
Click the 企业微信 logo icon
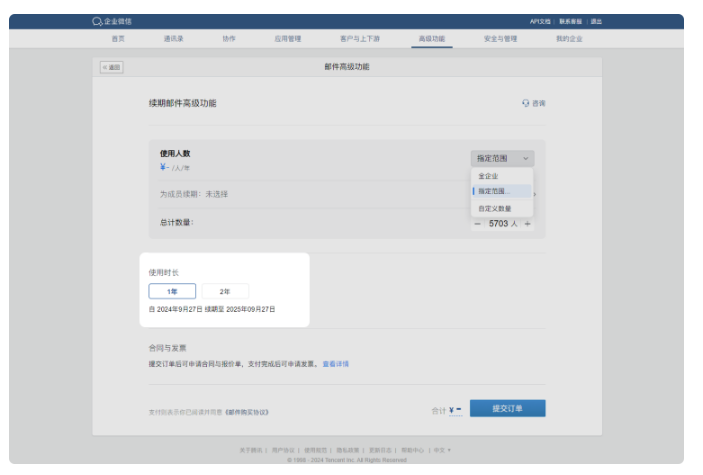tap(97, 21)
